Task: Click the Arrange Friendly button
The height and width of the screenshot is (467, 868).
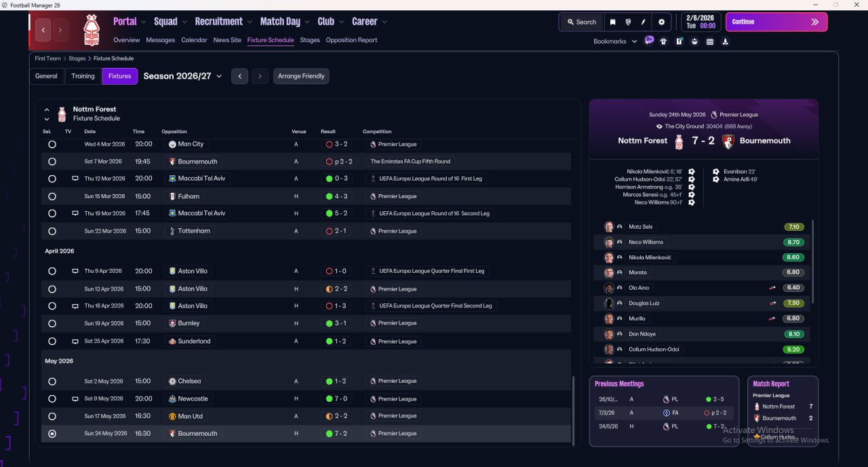Action: pyautogui.click(x=301, y=76)
